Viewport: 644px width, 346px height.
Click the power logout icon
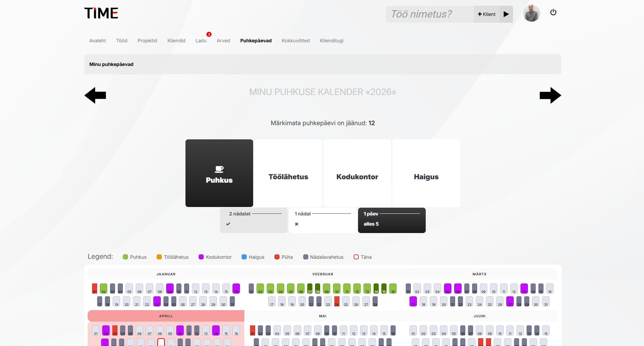[x=553, y=13]
